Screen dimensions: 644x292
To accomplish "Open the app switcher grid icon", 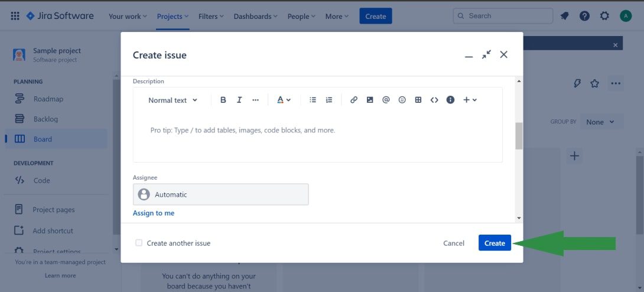I will click(15, 16).
